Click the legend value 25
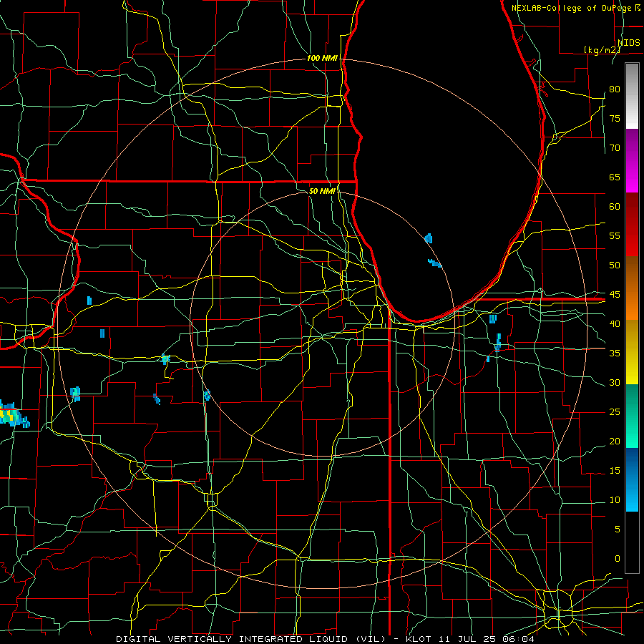Viewport: 644px width, 644px height. (x=615, y=412)
